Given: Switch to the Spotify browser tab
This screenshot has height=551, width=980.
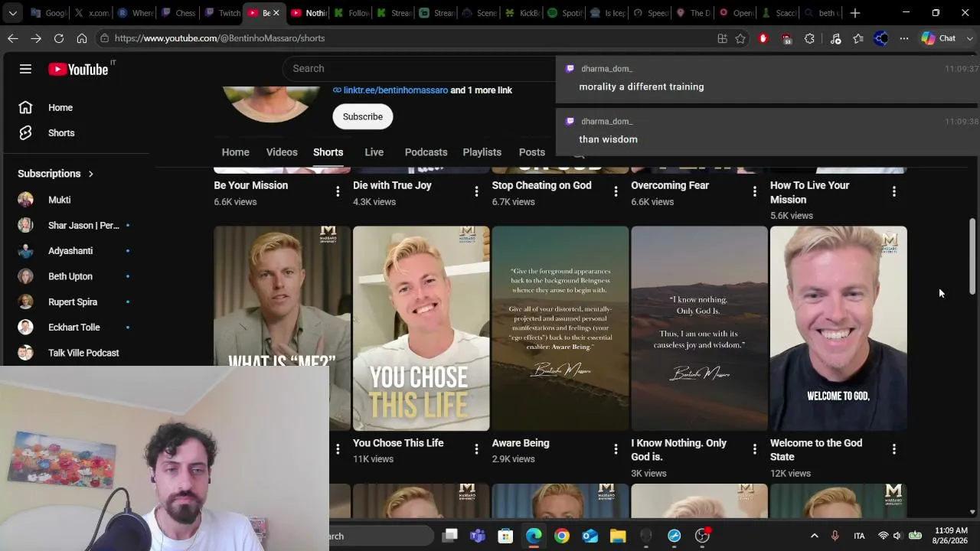Looking at the screenshot, I should 567,13.
